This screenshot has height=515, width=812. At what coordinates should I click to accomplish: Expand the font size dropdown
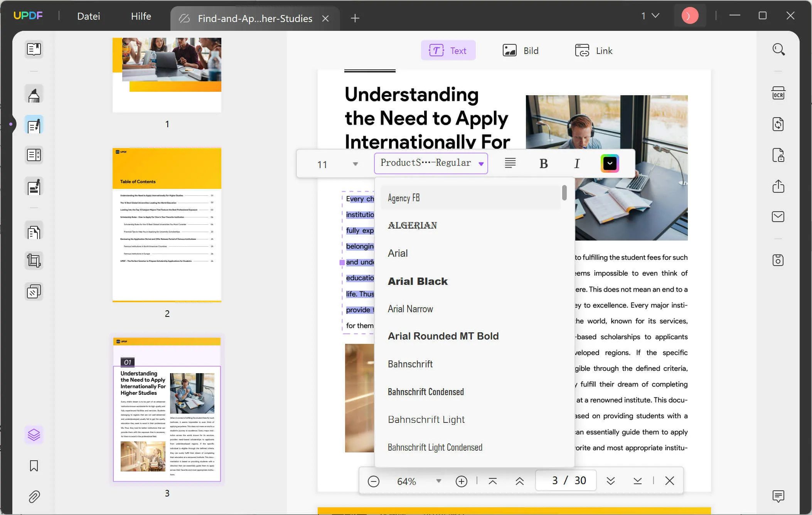pos(356,164)
